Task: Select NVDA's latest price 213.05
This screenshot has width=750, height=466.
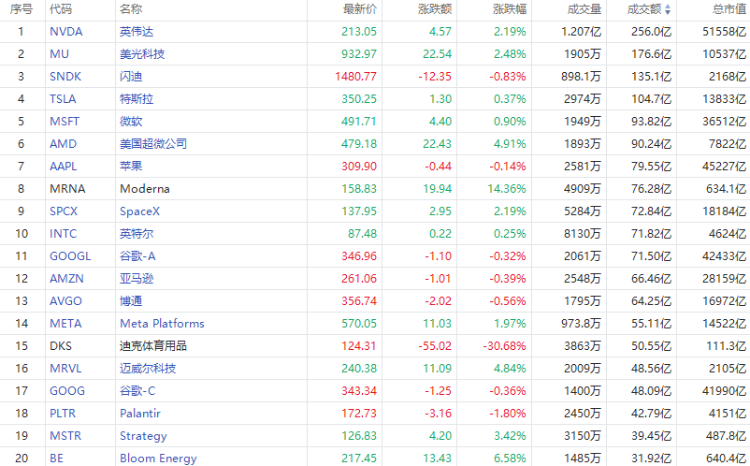Action: 359,32
